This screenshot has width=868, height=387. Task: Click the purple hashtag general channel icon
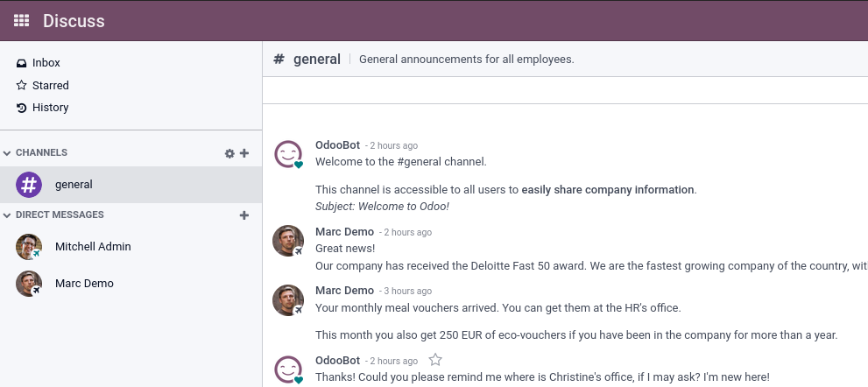click(x=29, y=185)
